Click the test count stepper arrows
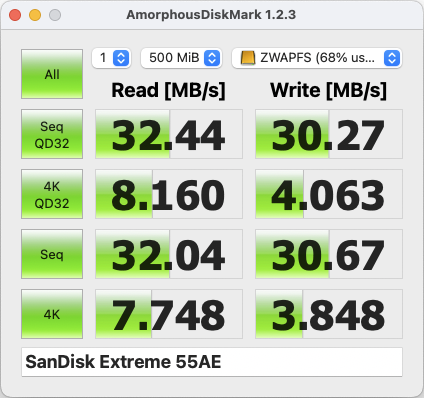The height and width of the screenshot is (398, 424). click(121, 58)
